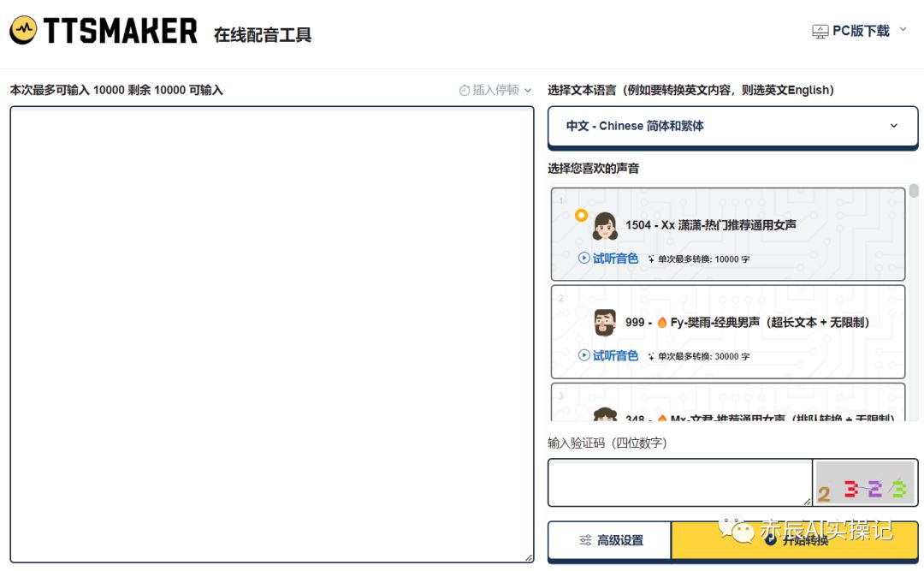Image resolution: width=924 pixels, height=571 pixels.
Task: Open the 中文 - Chinese language combo box
Action: 732,126
